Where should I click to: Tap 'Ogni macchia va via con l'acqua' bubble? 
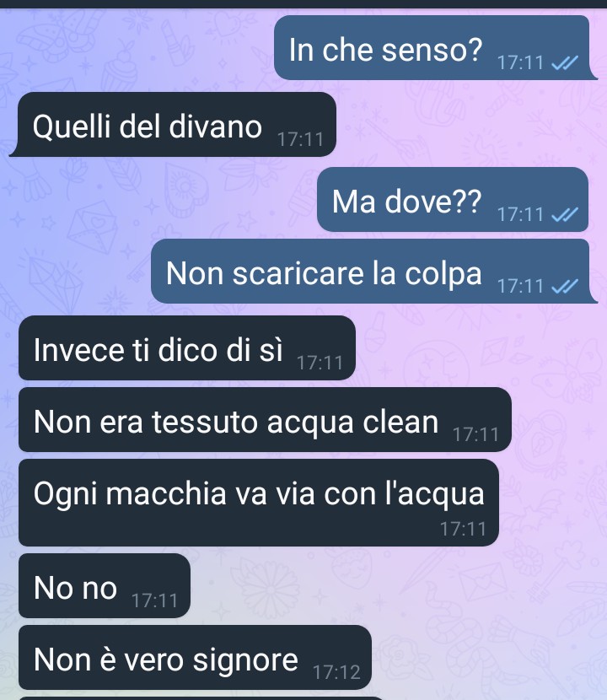(259, 503)
